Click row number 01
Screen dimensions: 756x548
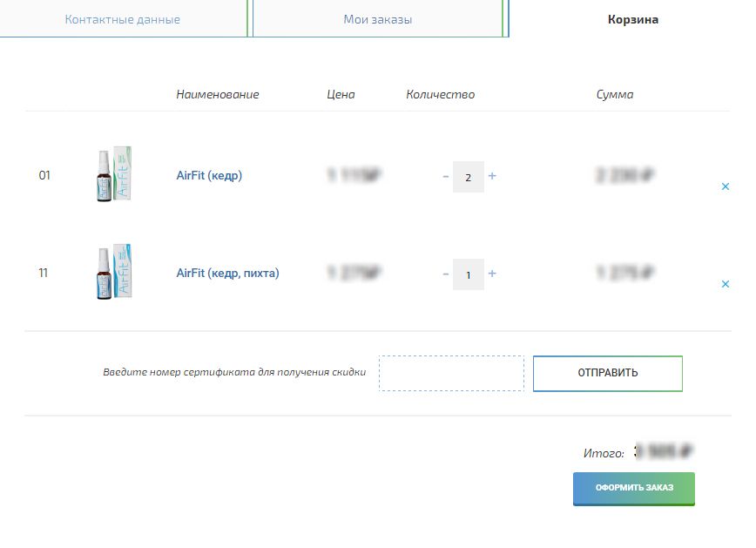(44, 175)
